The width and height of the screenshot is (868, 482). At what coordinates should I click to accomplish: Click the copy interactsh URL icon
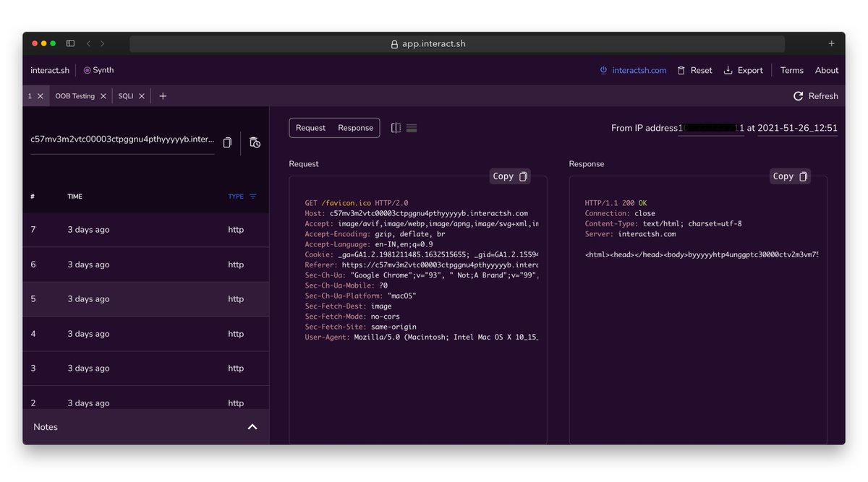[x=226, y=142]
